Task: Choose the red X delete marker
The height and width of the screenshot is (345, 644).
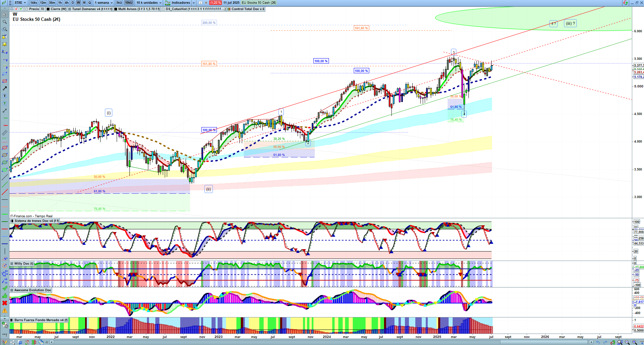Action: point(5,303)
